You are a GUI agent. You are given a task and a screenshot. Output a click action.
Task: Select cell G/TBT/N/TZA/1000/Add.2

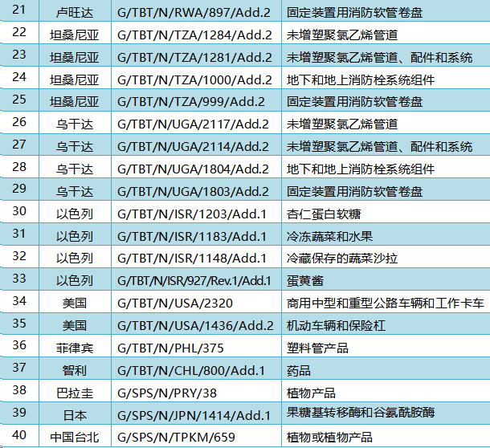coord(196,78)
